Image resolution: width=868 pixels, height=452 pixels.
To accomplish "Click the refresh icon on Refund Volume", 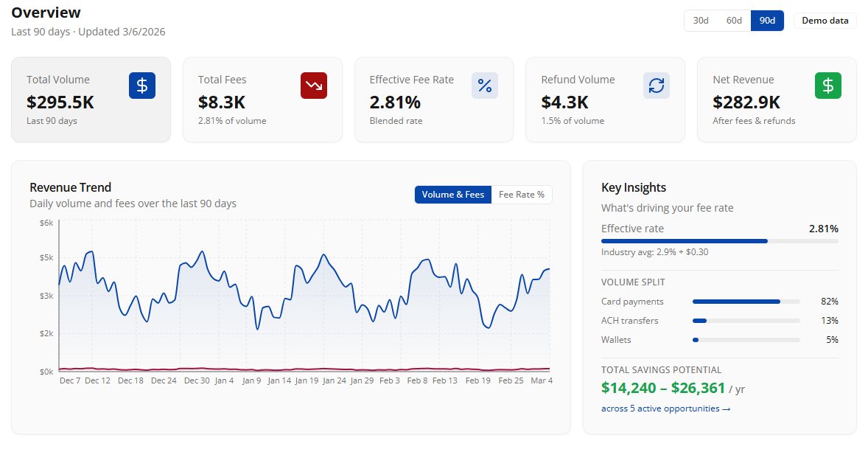I will coord(656,86).
